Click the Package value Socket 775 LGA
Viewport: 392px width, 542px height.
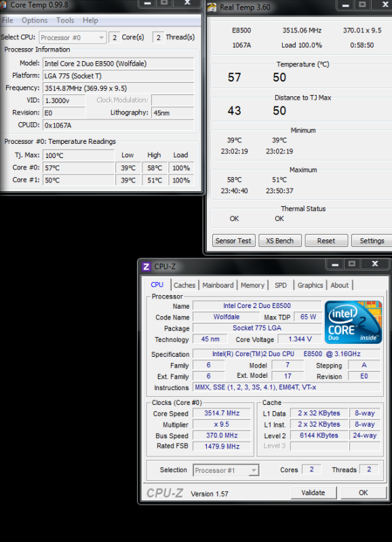pos(257,328)
